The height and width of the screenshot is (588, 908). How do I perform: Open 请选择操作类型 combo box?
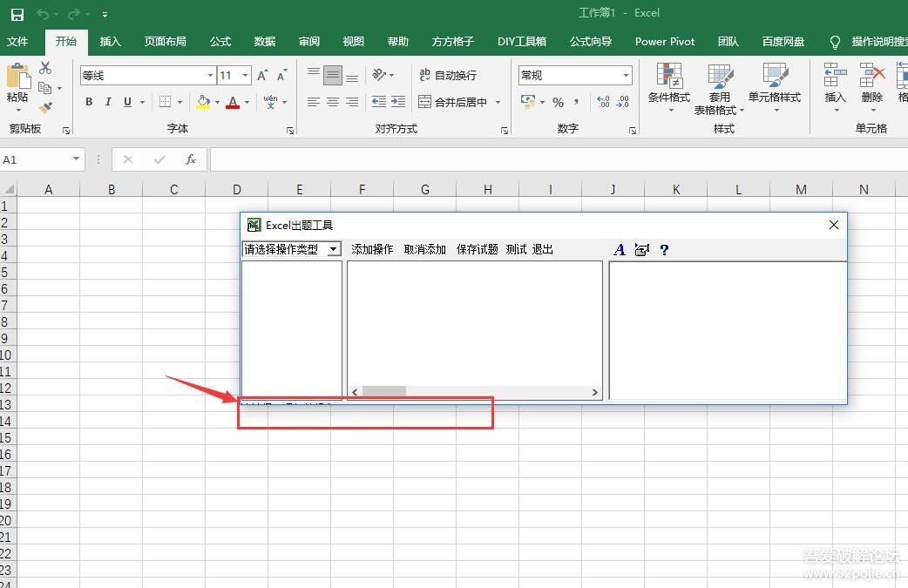click(x=291, y=249)
